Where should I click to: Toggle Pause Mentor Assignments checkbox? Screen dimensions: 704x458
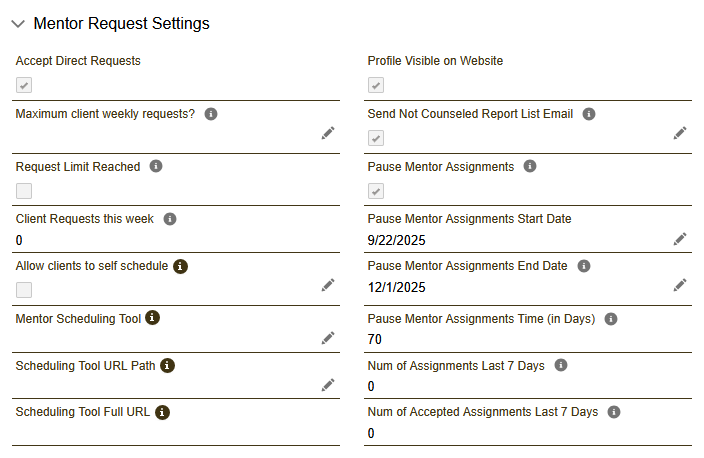point(376,190)
